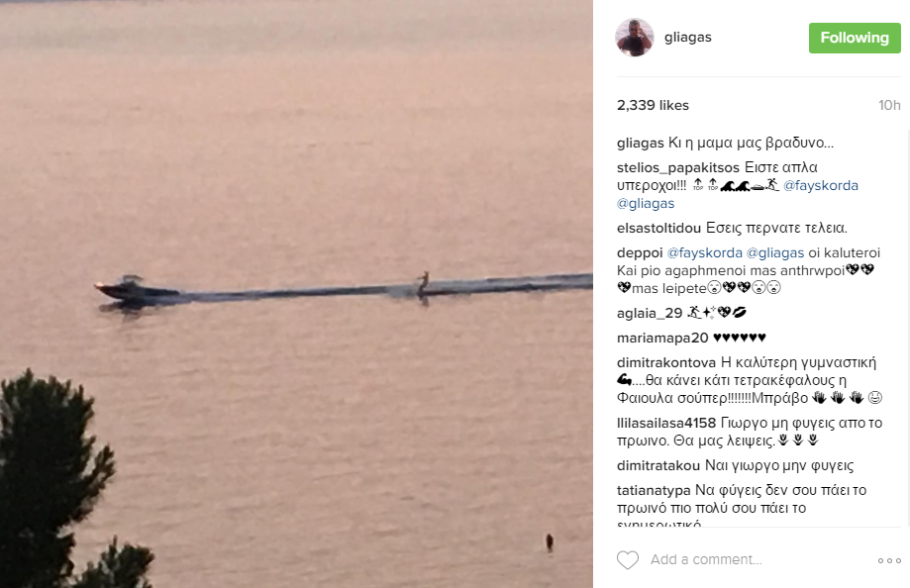Open the @gliagas mention under stelios_papakitsos comment
Screen dimensions: 910x588
coord(646,204)
